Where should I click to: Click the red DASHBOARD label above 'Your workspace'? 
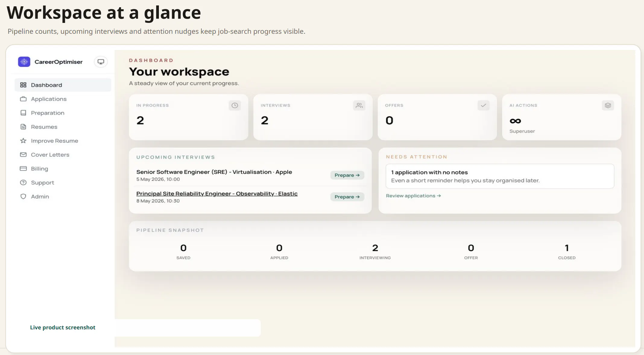[151, 60]
